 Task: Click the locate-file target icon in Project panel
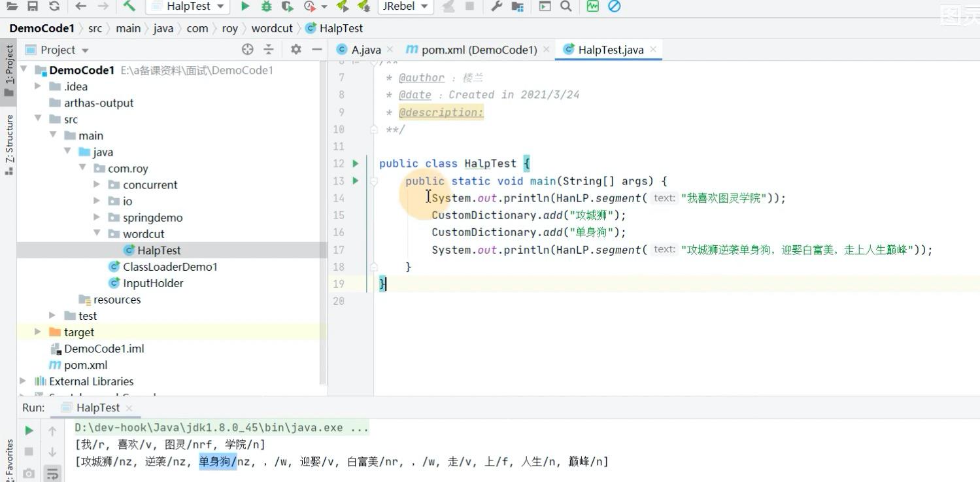(x=247, y=50)
